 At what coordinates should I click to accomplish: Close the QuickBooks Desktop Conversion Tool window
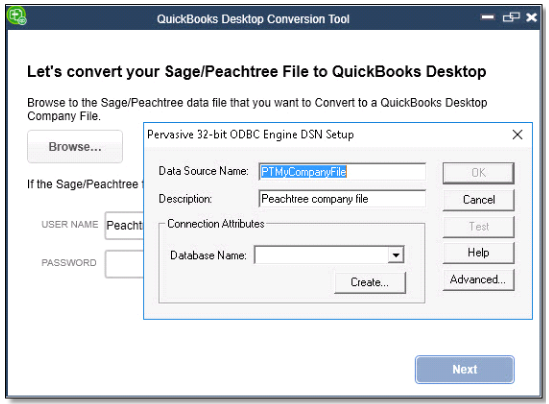pos(531,17)
